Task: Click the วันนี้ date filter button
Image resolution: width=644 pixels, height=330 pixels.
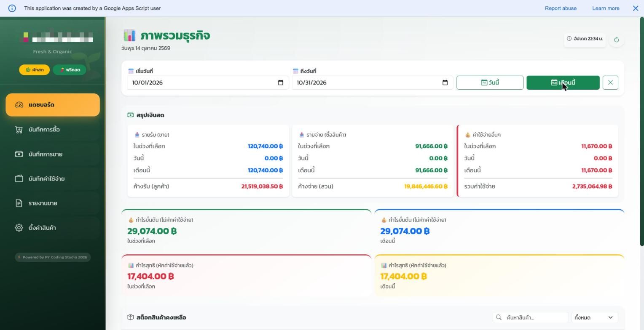Action: pyautogui.click(x=490, y=82)
